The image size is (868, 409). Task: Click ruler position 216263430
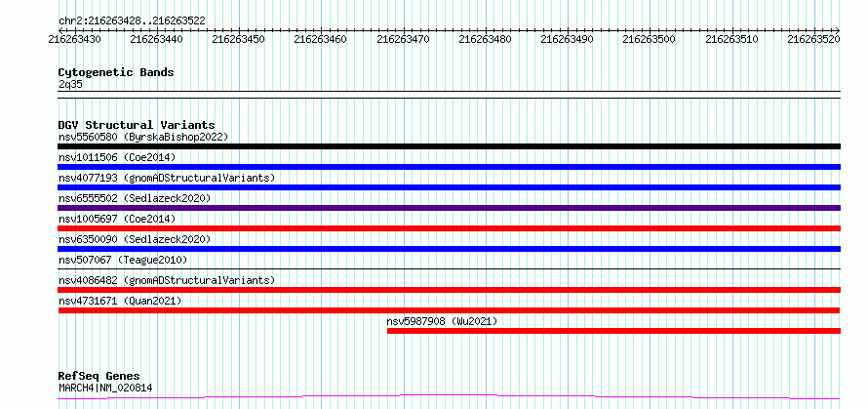pyautogui.click(x=75, y=39)
